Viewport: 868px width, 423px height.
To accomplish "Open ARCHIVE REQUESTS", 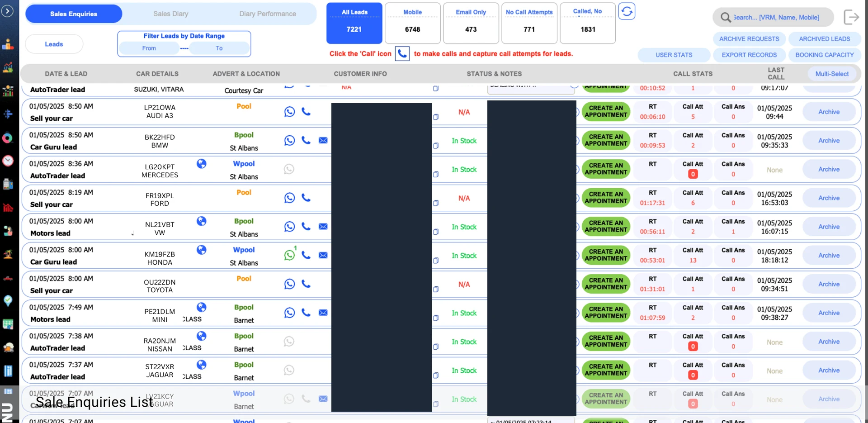I will coord(749,39).
